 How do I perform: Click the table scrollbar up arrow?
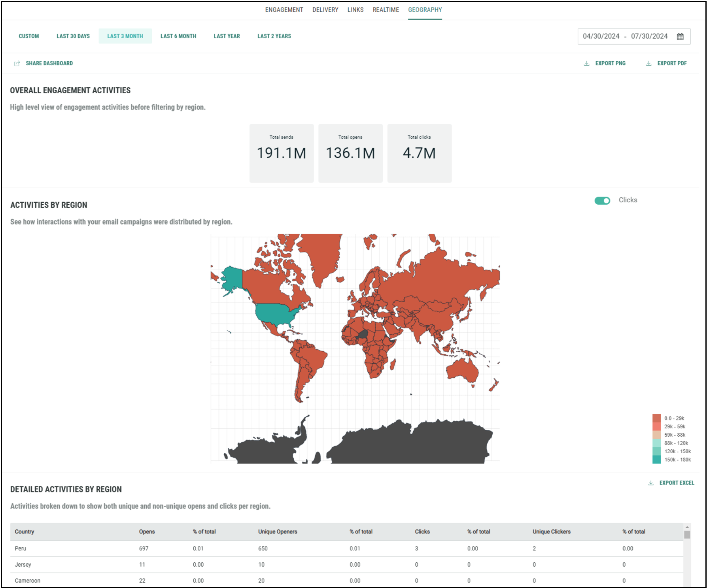pos(687,527)
